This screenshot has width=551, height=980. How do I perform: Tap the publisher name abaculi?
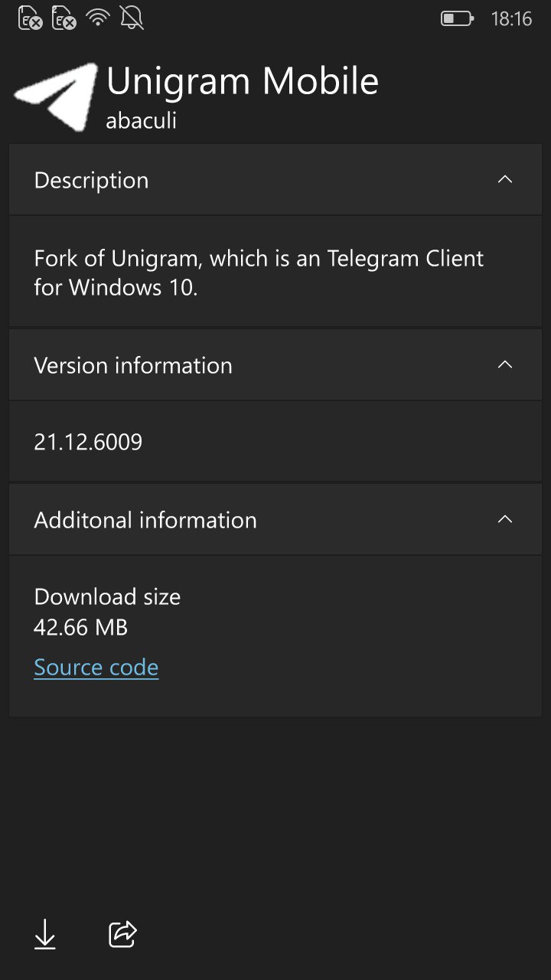(141, 121)
